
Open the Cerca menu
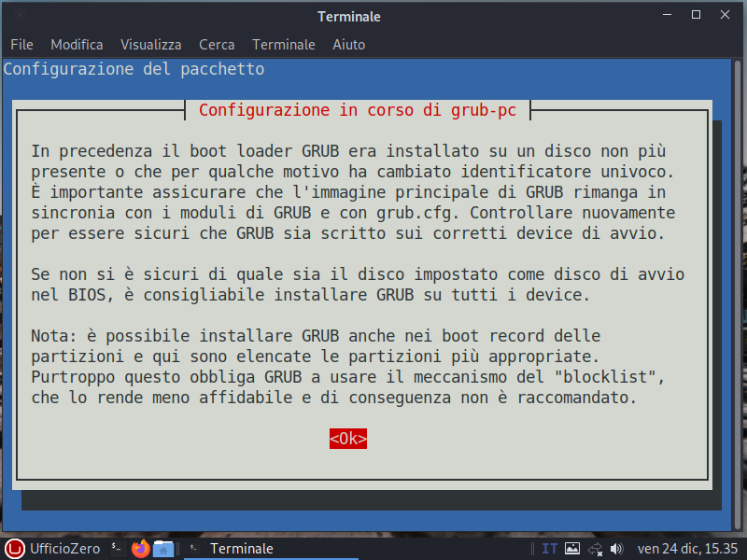pyautogui.click(x=217, y=44)
